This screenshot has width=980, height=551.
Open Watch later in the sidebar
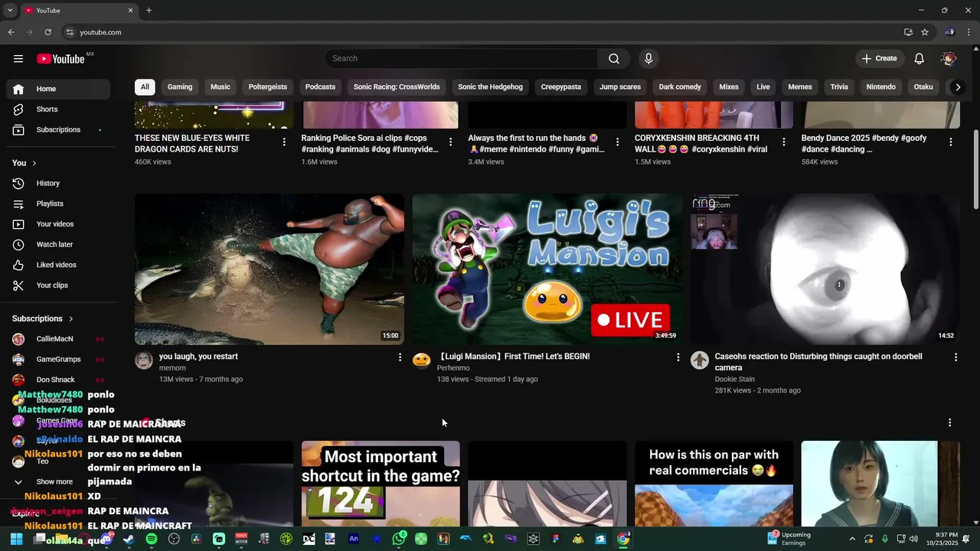click(58, 245)
